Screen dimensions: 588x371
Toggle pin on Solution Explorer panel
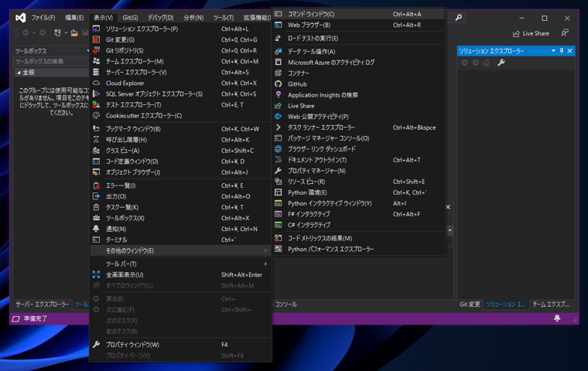click(x=562, y=50)
